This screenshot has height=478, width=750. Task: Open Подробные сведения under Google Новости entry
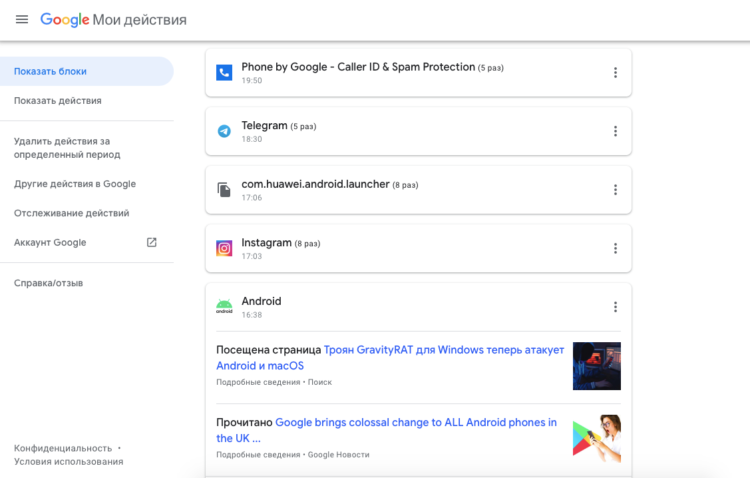[x=258, y=455]
